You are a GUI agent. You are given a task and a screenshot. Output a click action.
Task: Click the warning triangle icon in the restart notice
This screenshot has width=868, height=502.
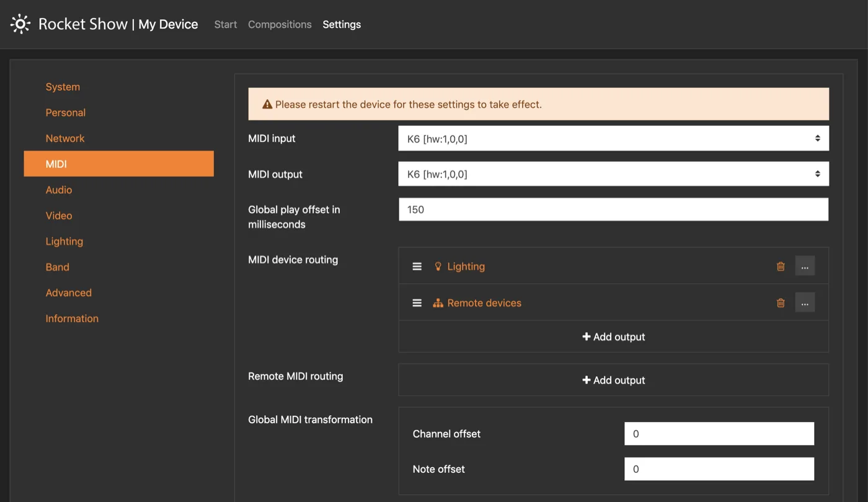[x=267, y=104]
